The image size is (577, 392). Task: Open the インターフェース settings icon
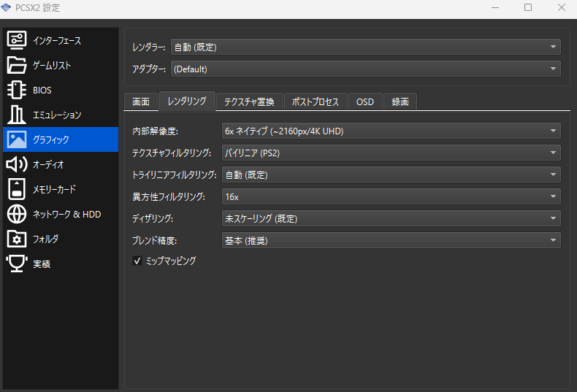pyautogui.click(x=17, y=41)
